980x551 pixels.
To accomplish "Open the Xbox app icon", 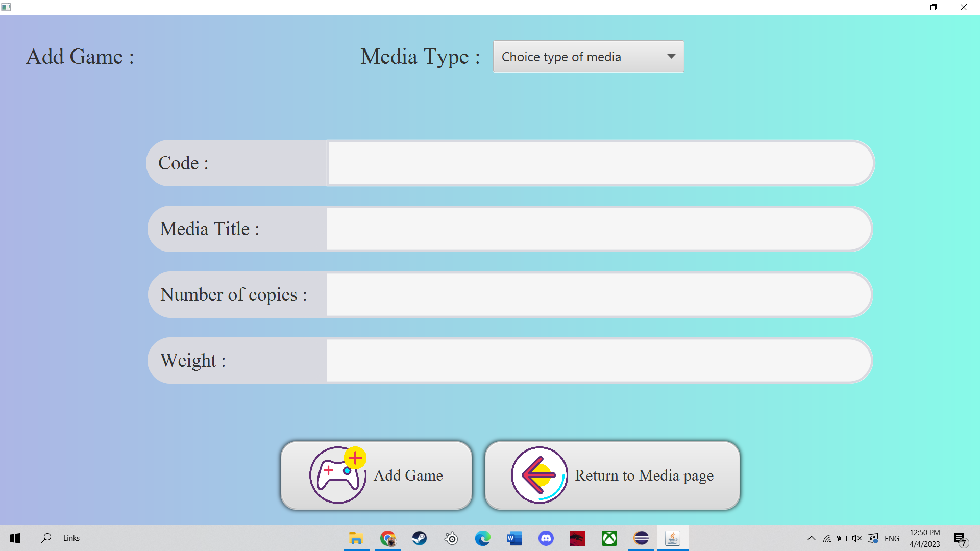I will point(609,538).
